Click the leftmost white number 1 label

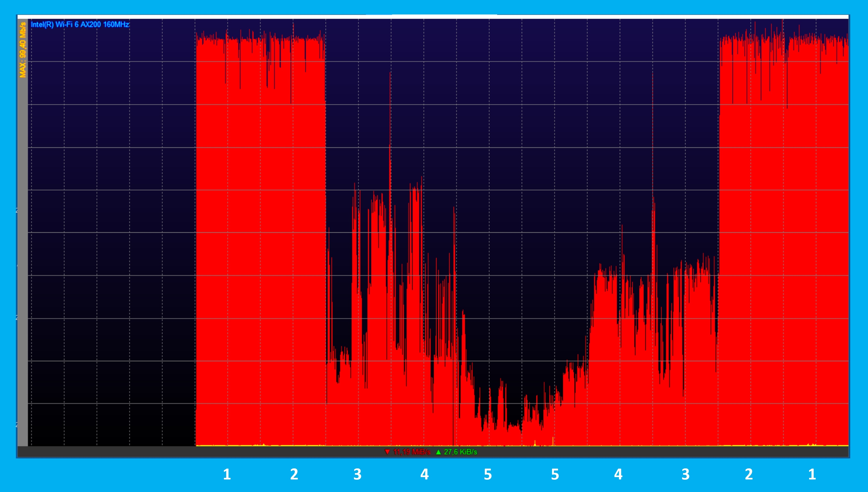click(227, 475)
